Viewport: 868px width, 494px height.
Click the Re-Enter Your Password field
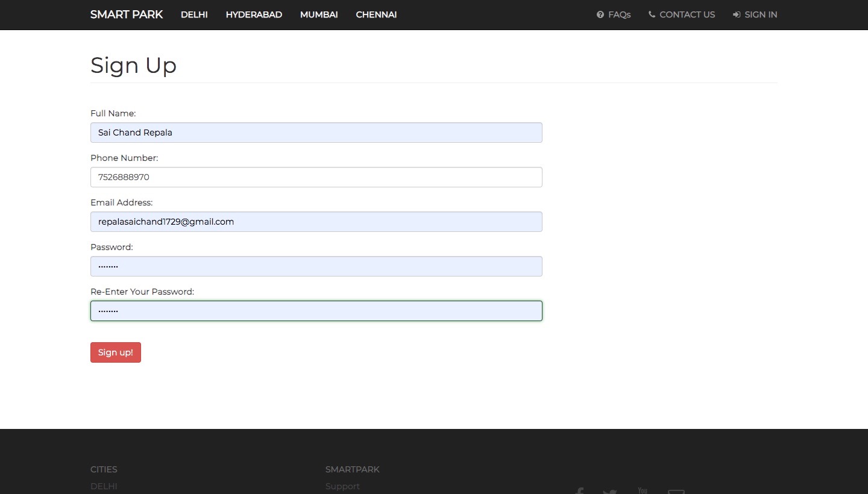316,311
